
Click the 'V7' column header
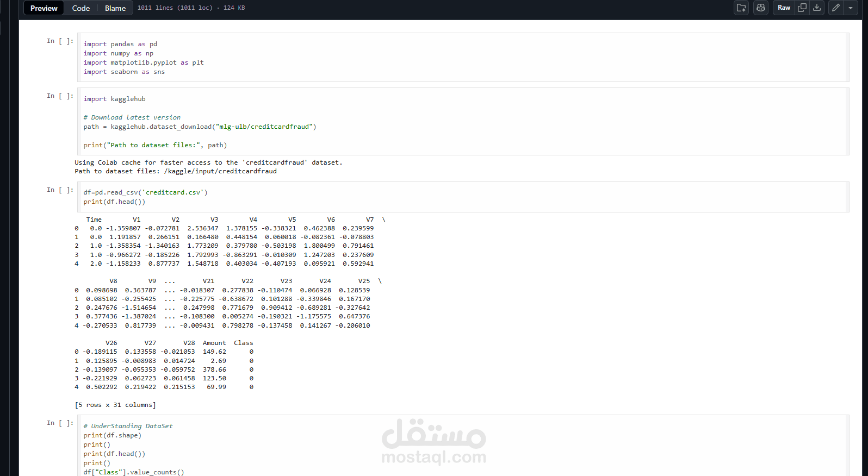point(370,220)
